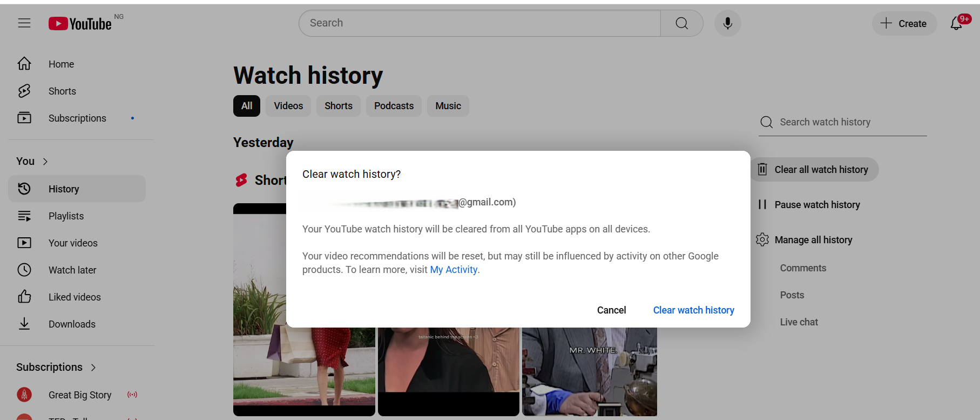The height and width of the screenshot is (420, 980).
Task: Expand the You section chevron
Action: [45, 161]
